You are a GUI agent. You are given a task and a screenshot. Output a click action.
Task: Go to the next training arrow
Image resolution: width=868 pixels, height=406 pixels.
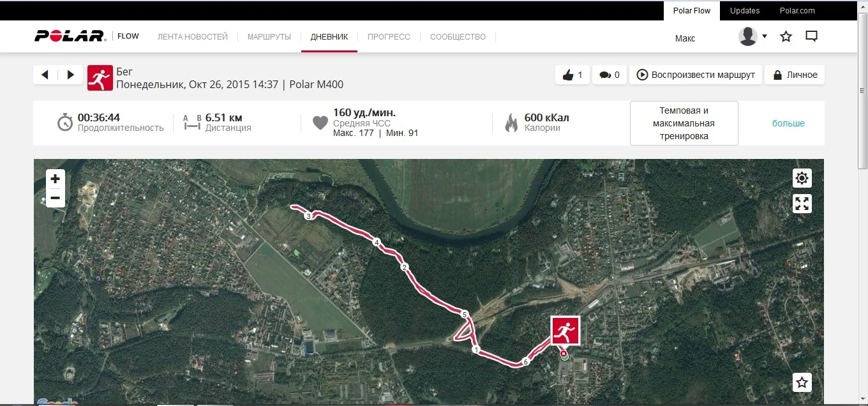pos(71,75)
